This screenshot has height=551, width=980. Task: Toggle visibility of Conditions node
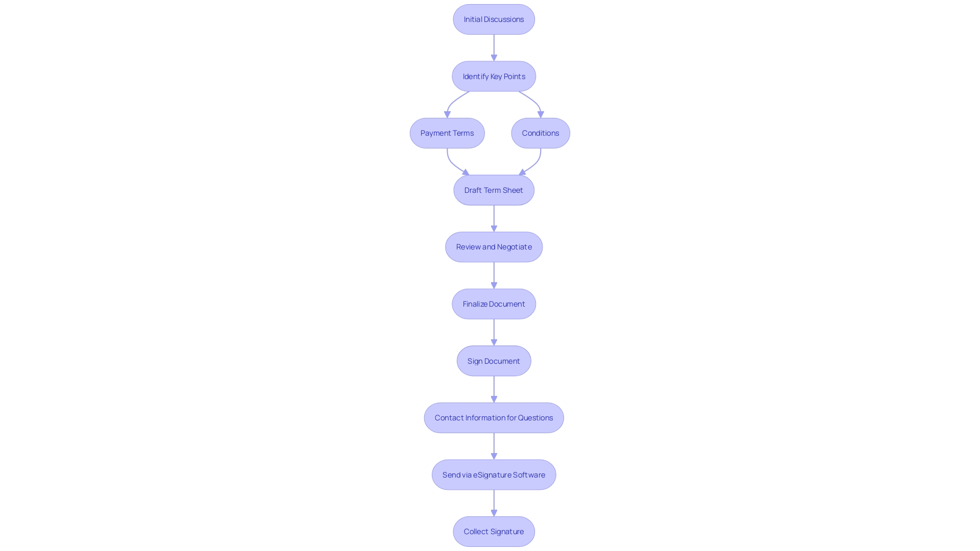541,133
